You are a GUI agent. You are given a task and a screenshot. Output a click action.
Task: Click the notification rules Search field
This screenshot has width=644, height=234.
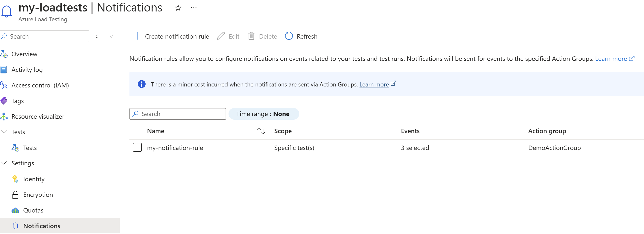(177, 114)
